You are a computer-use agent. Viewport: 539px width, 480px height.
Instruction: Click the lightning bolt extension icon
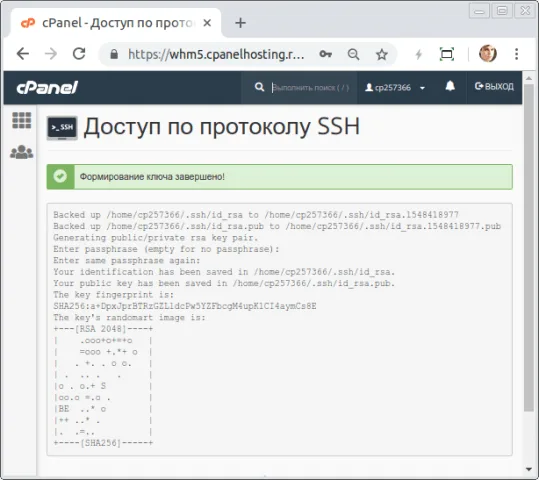click(x=418, y=54)
